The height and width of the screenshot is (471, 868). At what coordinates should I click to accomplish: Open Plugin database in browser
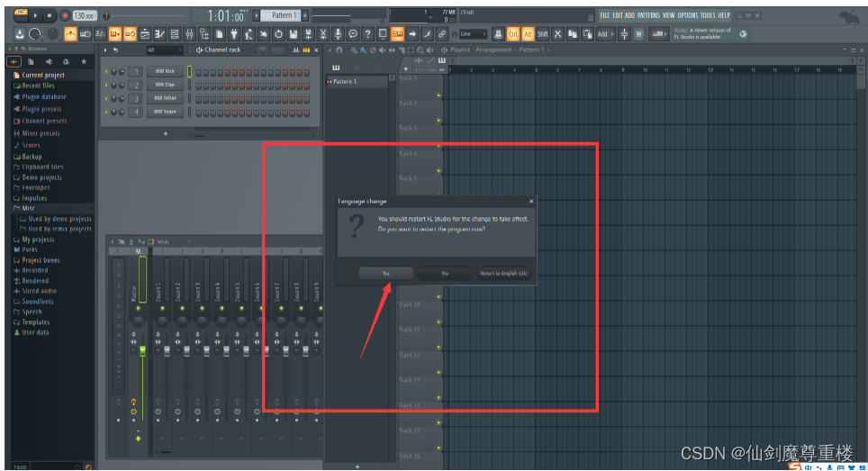point(44,96)
